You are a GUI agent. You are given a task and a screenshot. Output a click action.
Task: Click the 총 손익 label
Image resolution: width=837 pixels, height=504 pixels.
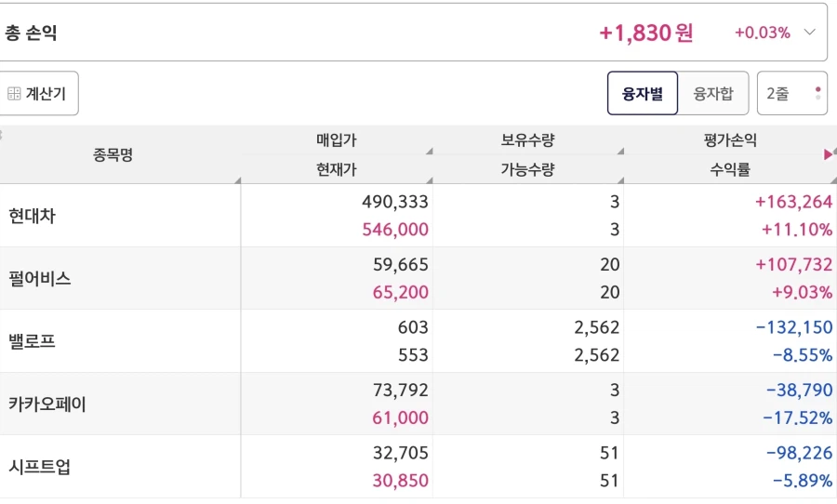coord(31,33)
